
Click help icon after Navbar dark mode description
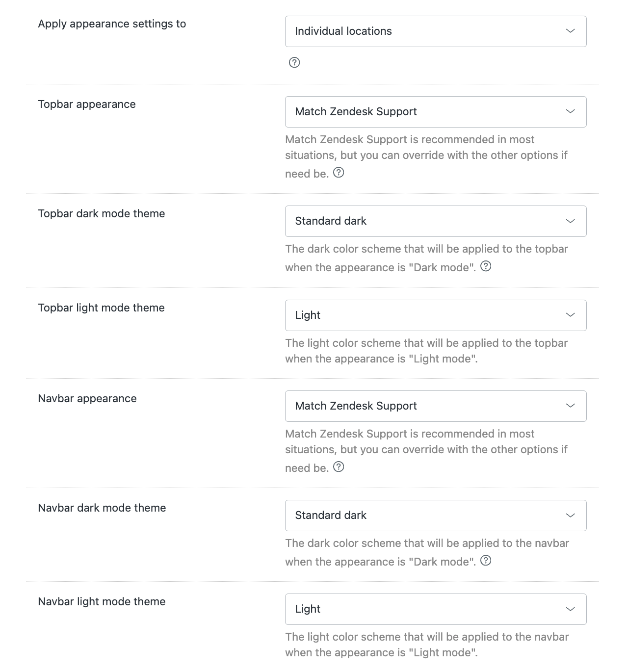[x=486, y=561]
